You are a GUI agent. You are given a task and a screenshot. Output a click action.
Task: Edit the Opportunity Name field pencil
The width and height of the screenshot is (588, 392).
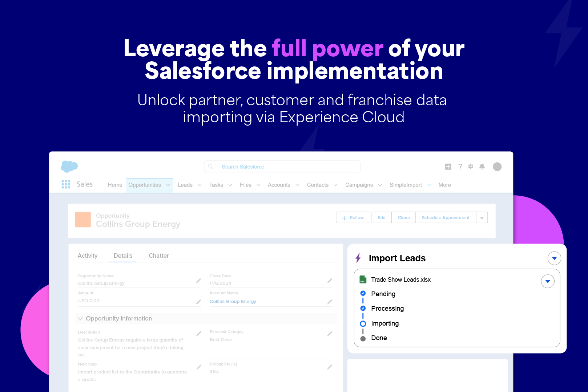coord(198,281)
